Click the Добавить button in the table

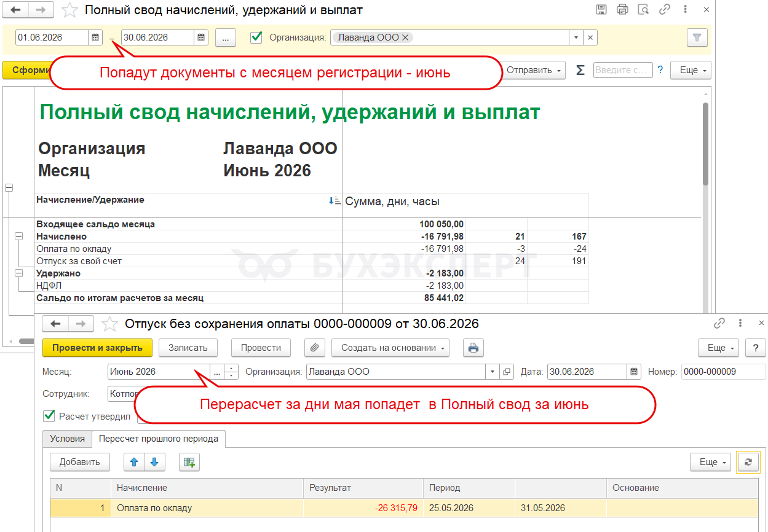80,462
